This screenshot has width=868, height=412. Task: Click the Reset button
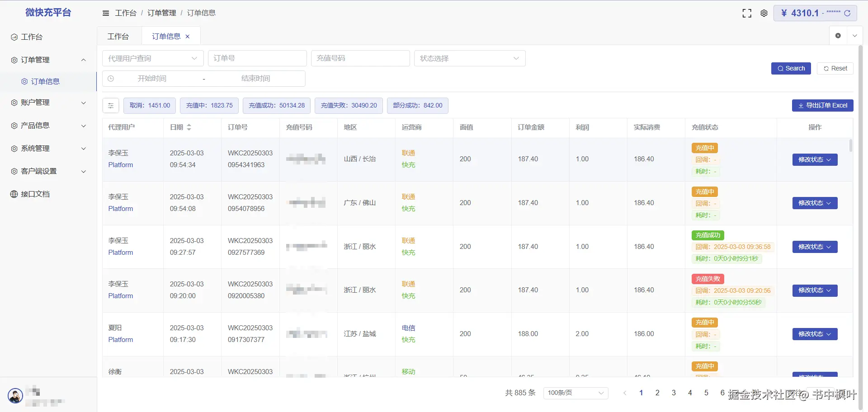(x=835, y=68)
